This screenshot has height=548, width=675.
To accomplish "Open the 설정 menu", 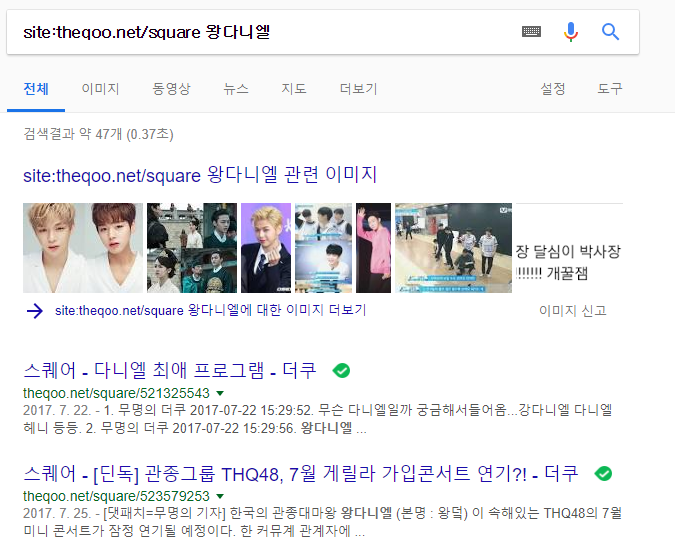I will tap(553, 89).
